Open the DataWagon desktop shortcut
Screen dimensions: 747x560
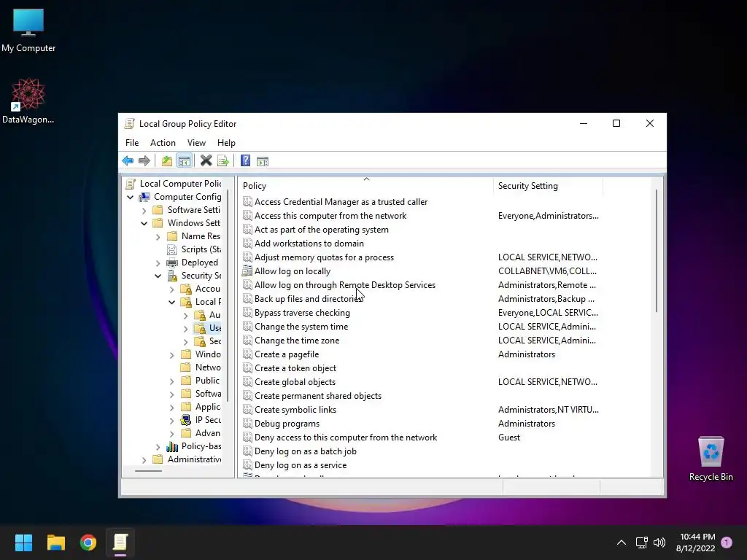28,101
